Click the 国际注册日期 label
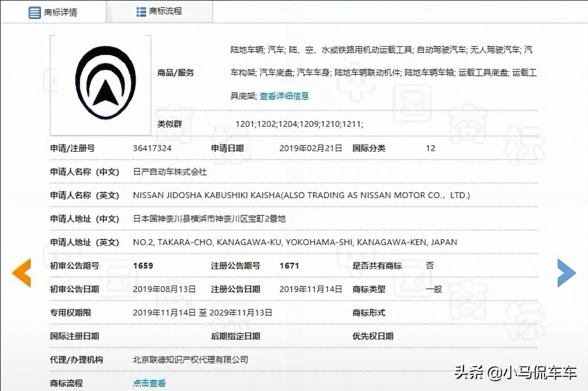Image resolution: width=588 pixels, height=391 pixels. (74, 336)
